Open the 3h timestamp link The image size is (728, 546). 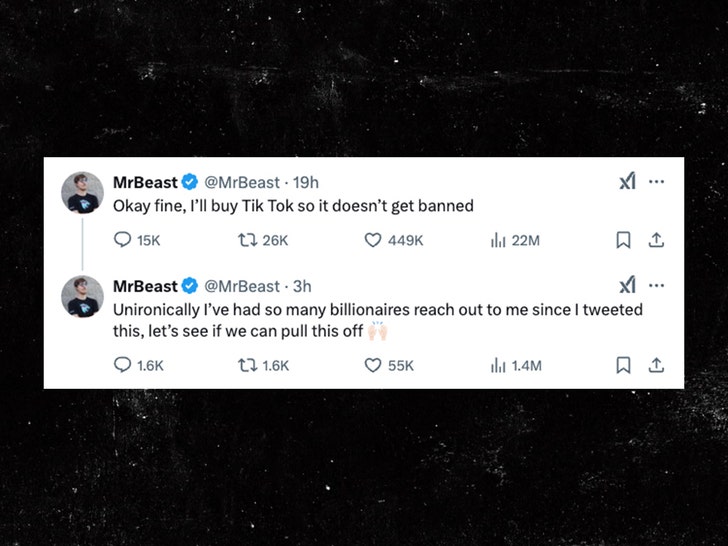(x=302, y=287)
